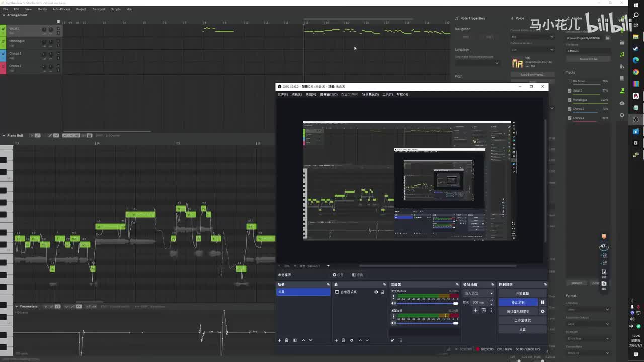Open advanced audio properties in OBS mixer
Screen dimensions: 644x362
pos(393,340)
